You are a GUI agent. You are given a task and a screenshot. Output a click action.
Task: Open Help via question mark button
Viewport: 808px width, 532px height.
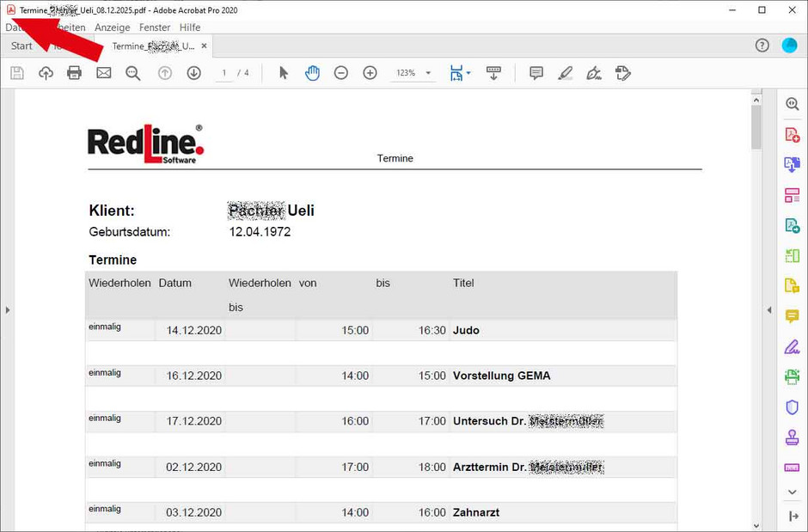pyautogui.click(x=762, y=46)
